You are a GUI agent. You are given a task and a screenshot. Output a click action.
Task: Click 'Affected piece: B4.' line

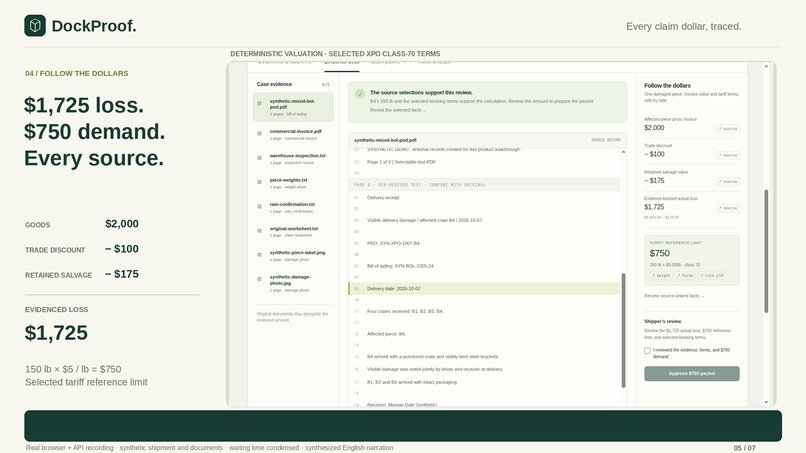pyautogui.click(x=386, y=334)
